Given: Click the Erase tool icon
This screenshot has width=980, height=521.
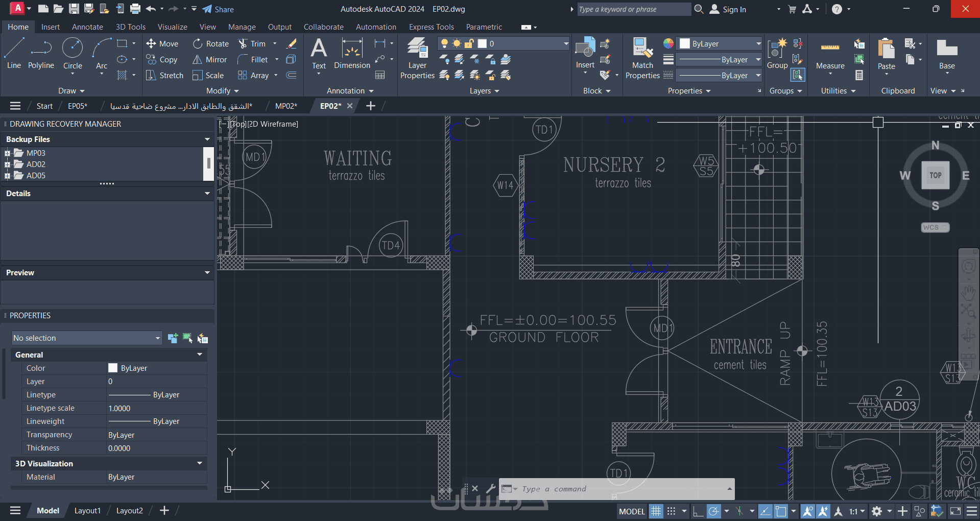Looking at the screenshot, I should (x=292, y=44).
